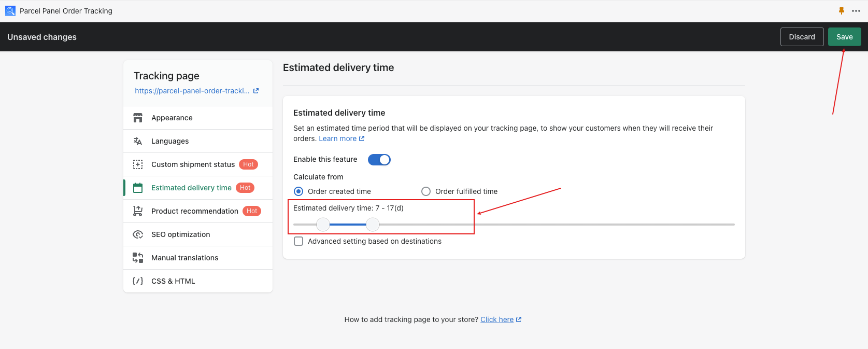Click Estimated delivery time: 7 - 17(d) label

(x=348, y=208)
